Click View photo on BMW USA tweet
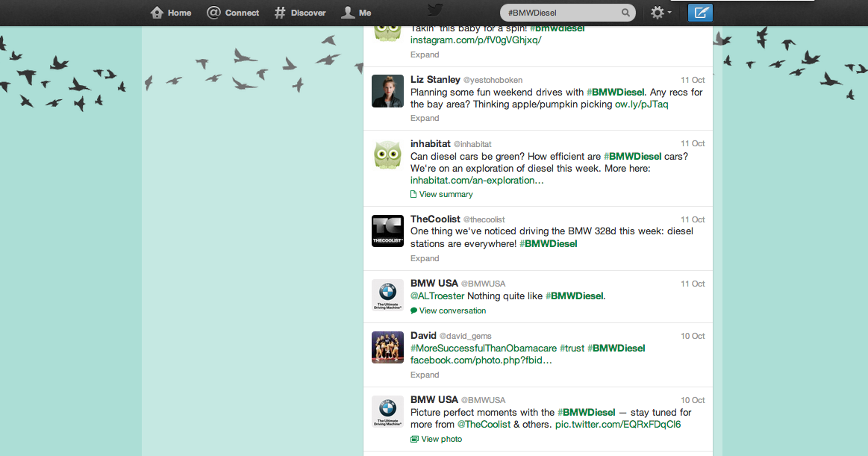The image size is (868, 456). [x=441, y=439]
